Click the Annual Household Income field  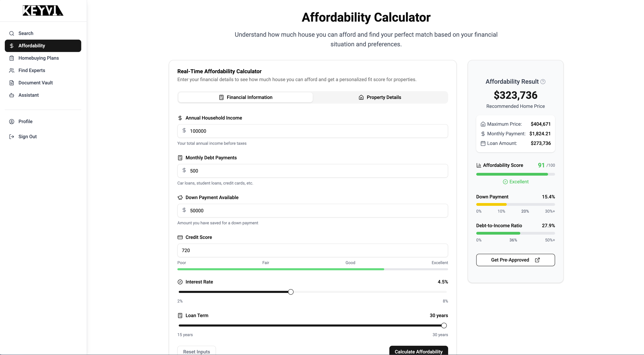[313, 131]
